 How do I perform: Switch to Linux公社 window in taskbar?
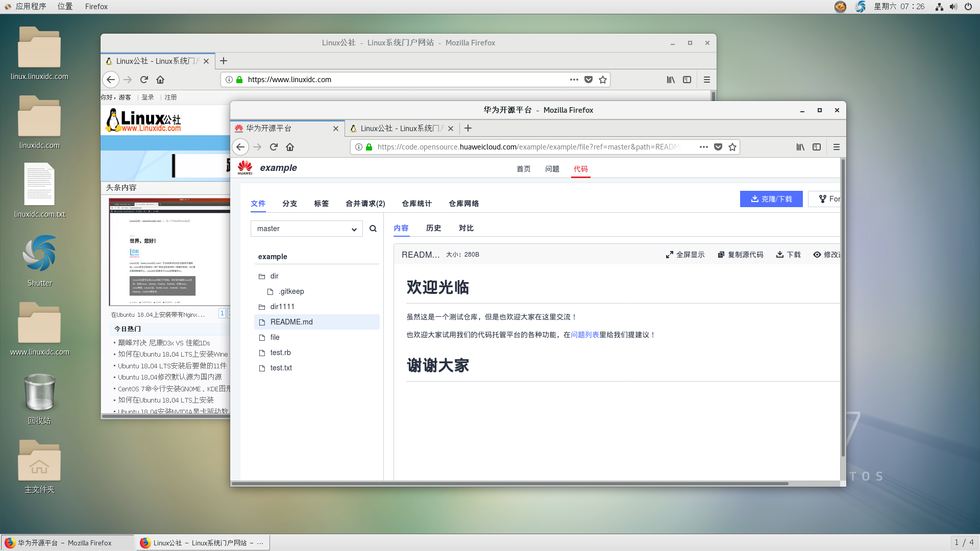[202, 543]
